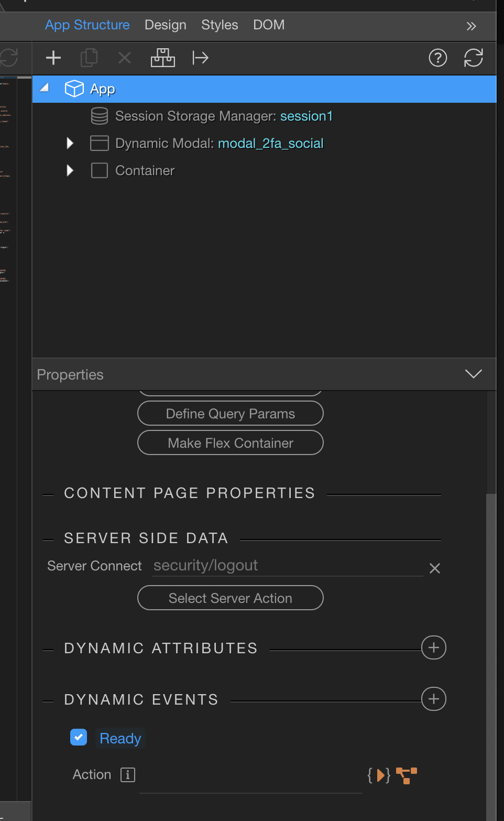Image resolution: width=504 pixels, height=821 pixels.
Task: Click the component hierarchy blocks icon
Action: point(162,58)
